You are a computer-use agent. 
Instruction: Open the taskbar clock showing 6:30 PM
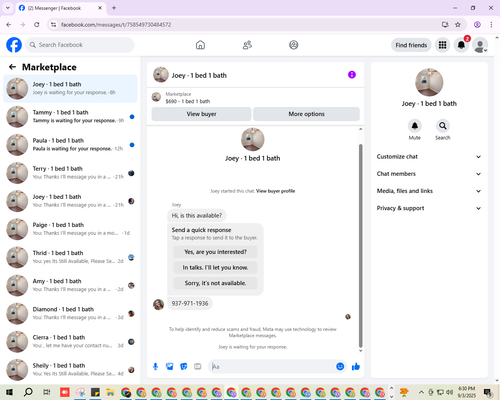467,392
